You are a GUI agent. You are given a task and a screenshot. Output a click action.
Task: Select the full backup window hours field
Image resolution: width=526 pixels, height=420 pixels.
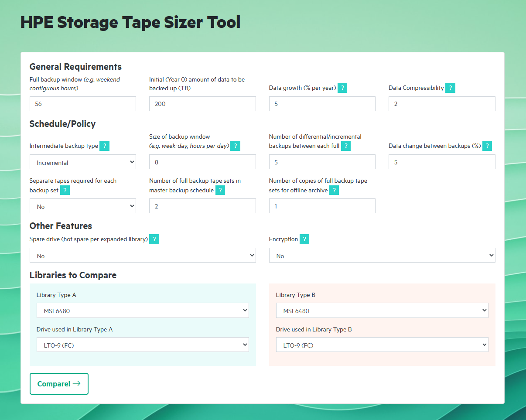(82, 104)
